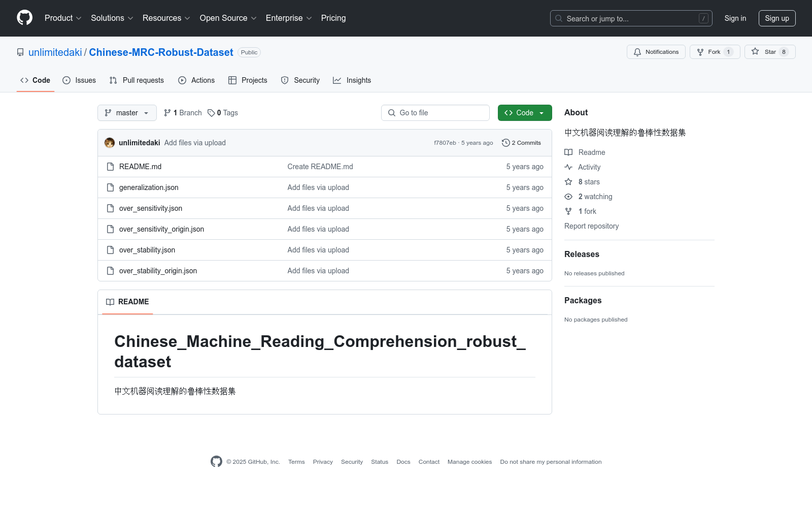The width and height of the screenshot is (812, 508).
Task: Expand the Resources menu
Action: [166, 18]
